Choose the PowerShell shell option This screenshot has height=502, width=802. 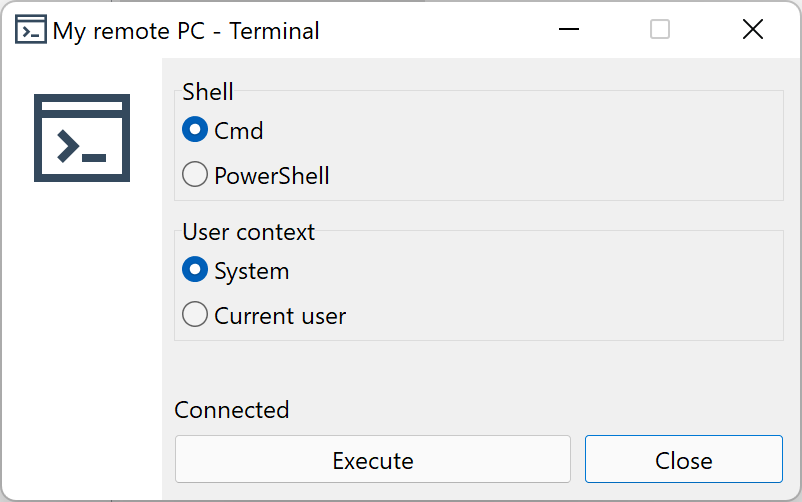tap(194, 176)
